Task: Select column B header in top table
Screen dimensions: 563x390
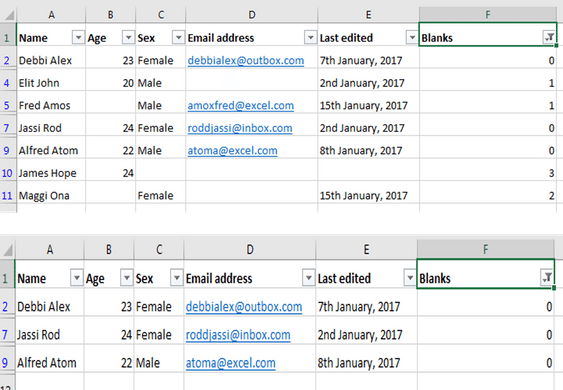Action: tap(111, 15)
